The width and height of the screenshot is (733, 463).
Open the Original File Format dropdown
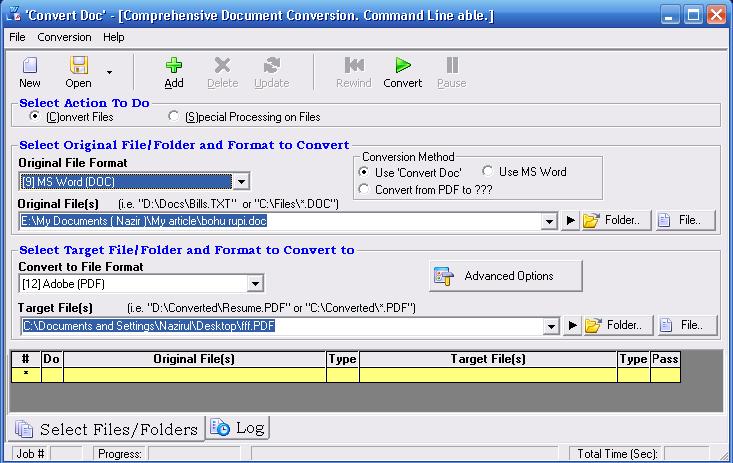click(x=241, y=181)
